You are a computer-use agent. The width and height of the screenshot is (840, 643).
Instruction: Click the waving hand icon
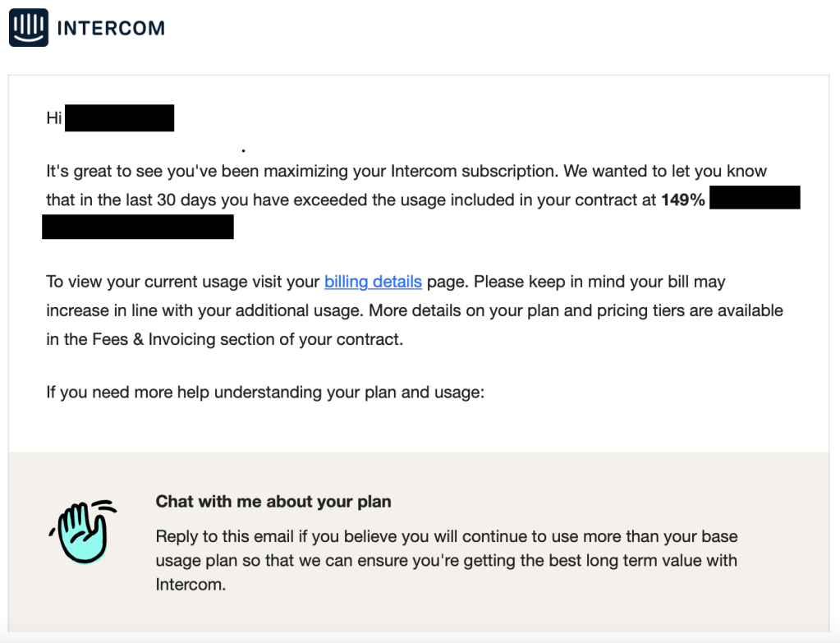pyautogui.click(x=82, y=531)
